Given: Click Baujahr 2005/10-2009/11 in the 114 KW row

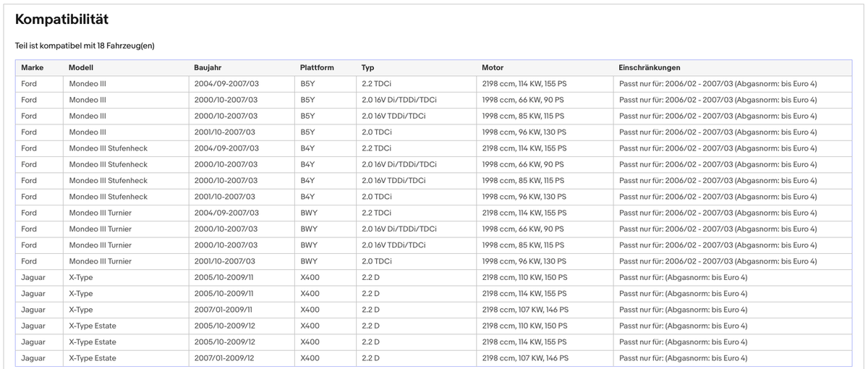Looking at the screenshot, I should pyautogui.click(x=224, y=294).
